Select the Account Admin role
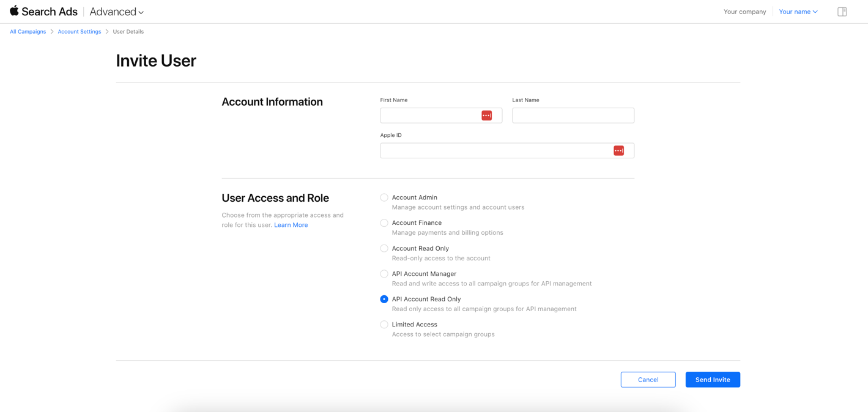This screenshot has width=868, height=412. point(384,197)
